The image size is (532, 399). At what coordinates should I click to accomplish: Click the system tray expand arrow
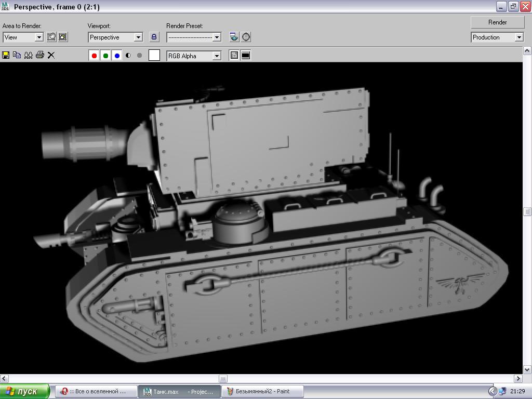(x=493, y=391)
